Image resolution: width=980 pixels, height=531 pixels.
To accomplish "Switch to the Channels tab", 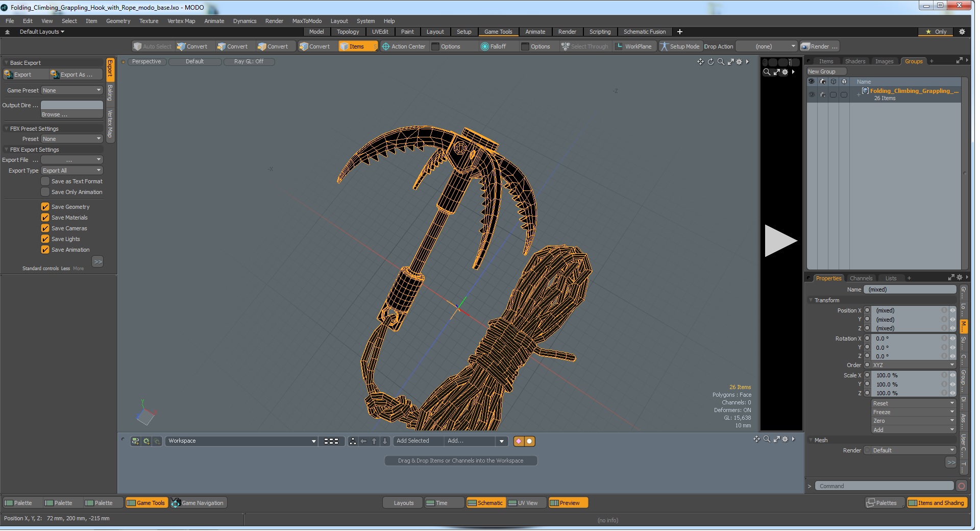I will [861, 278].
